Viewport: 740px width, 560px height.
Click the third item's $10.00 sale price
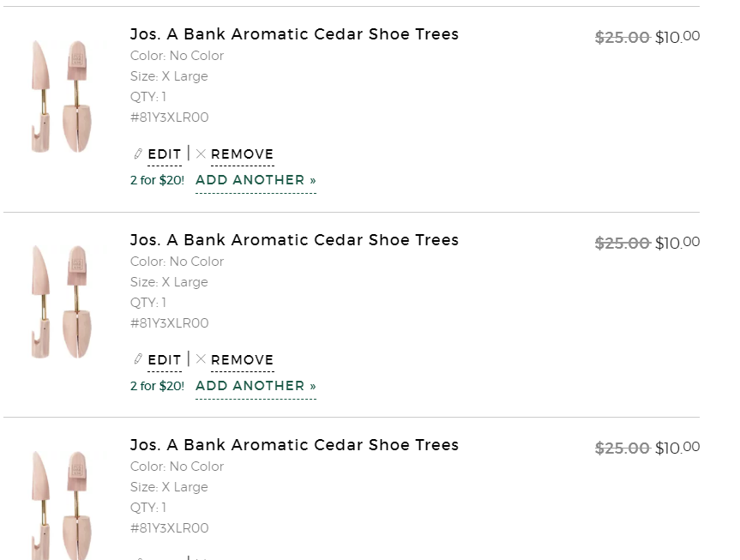click(x=677, y=448)
